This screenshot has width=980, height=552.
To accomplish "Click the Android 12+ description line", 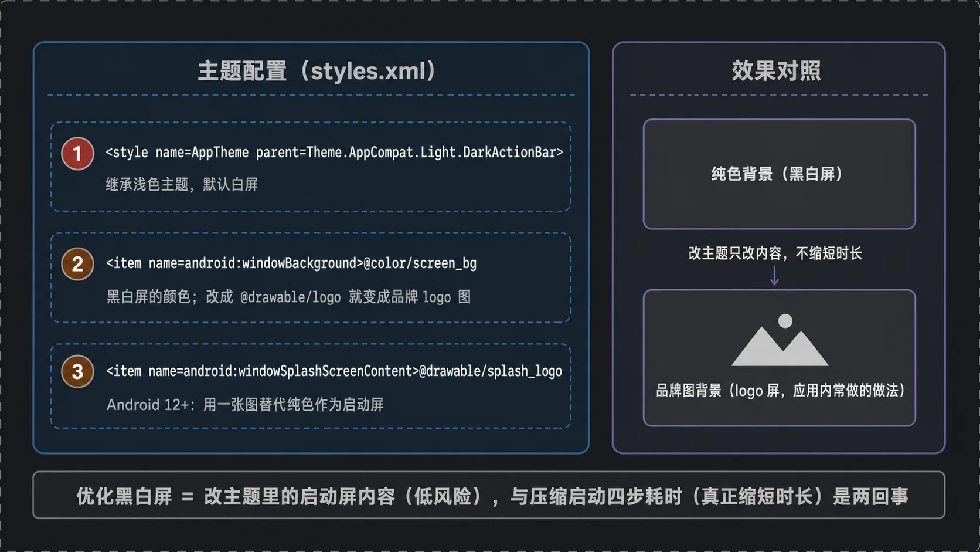I will 245,405.
